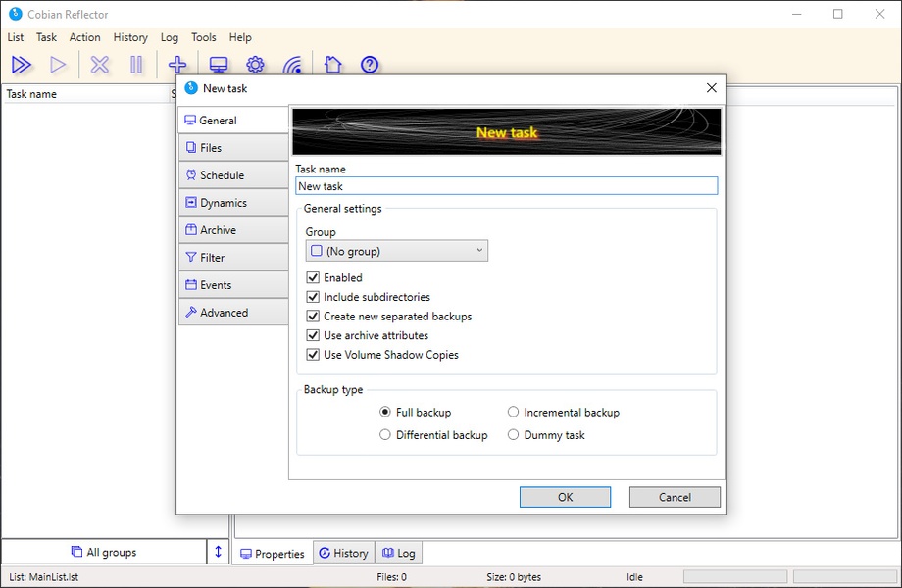Open the settings gear toolbar icon
Viewport: 902px width, 588px height.
pos(255,65)
